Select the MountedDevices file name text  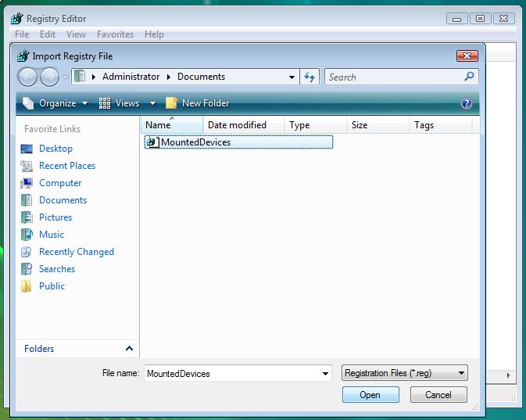(x=195, y=142)
